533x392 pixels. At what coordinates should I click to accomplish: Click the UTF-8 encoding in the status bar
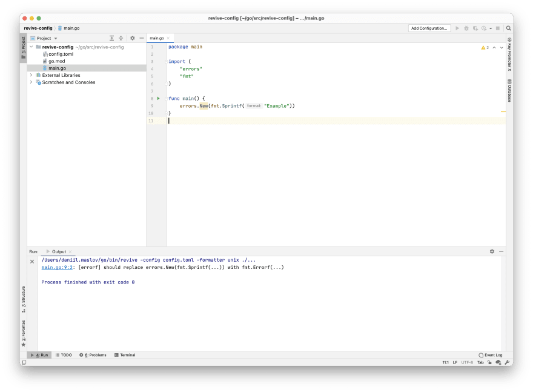tap(467, 362)
